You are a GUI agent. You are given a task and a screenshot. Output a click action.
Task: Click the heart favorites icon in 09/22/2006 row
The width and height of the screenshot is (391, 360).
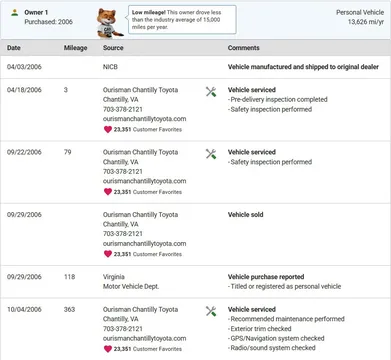[x=108, y=192]
